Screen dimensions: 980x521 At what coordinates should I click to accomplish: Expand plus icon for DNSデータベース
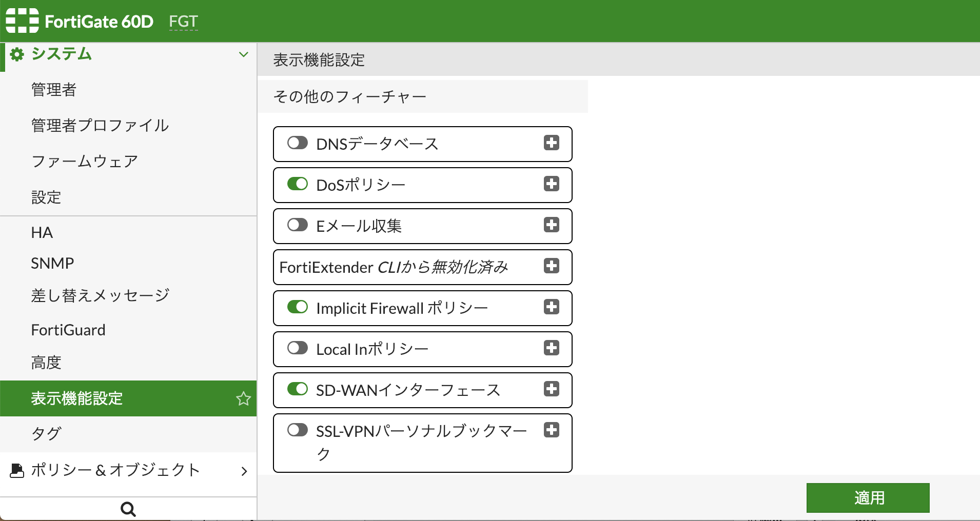click(x=552, y=143)
